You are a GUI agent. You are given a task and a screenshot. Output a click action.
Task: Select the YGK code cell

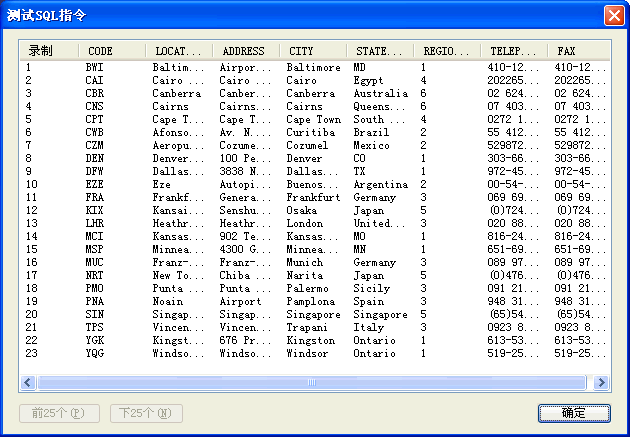click(x=94, y=340)
